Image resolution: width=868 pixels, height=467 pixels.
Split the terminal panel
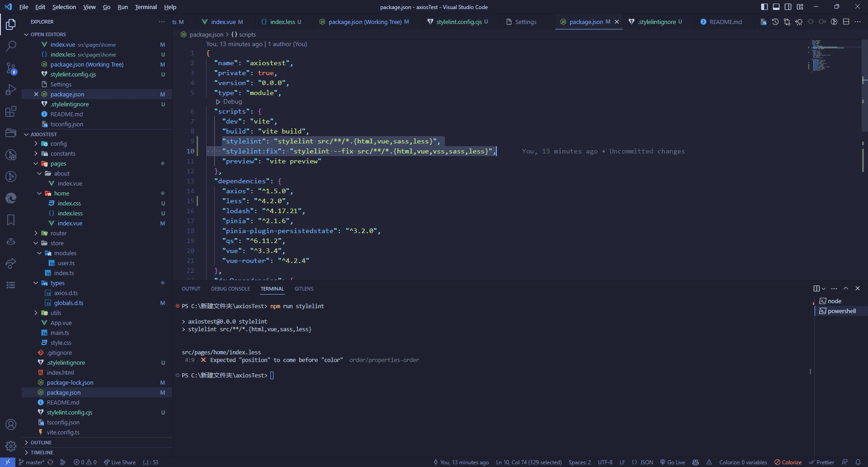pyautogui.click(x=816, y=288)
